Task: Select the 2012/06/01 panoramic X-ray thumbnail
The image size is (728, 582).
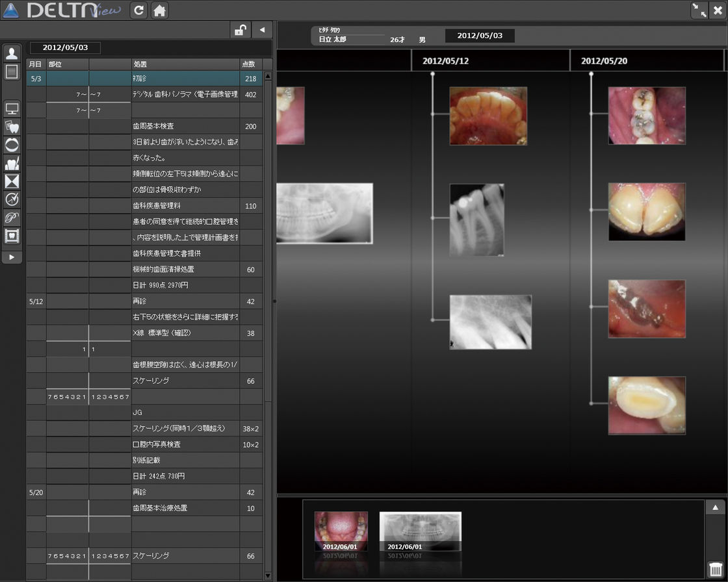Action: (420, 531)
